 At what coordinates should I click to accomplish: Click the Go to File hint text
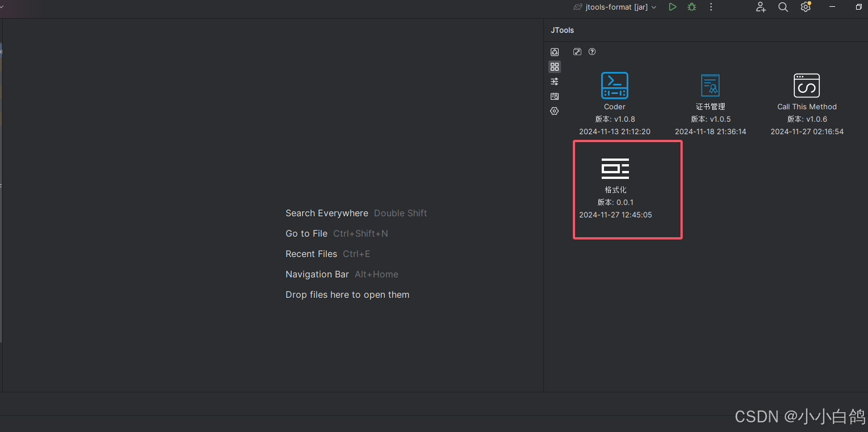[307, 233]
